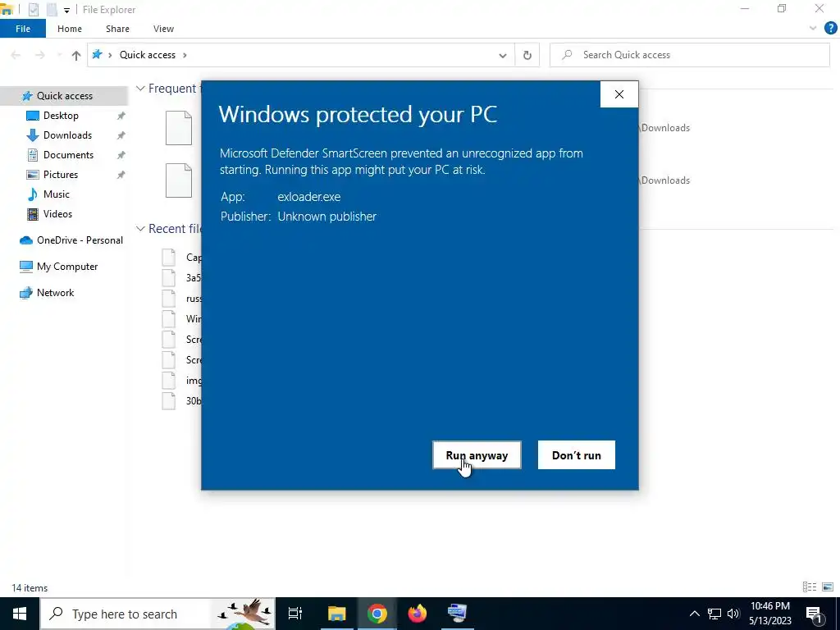Click the pin icon beside Documents

click(x=121, y=155)
